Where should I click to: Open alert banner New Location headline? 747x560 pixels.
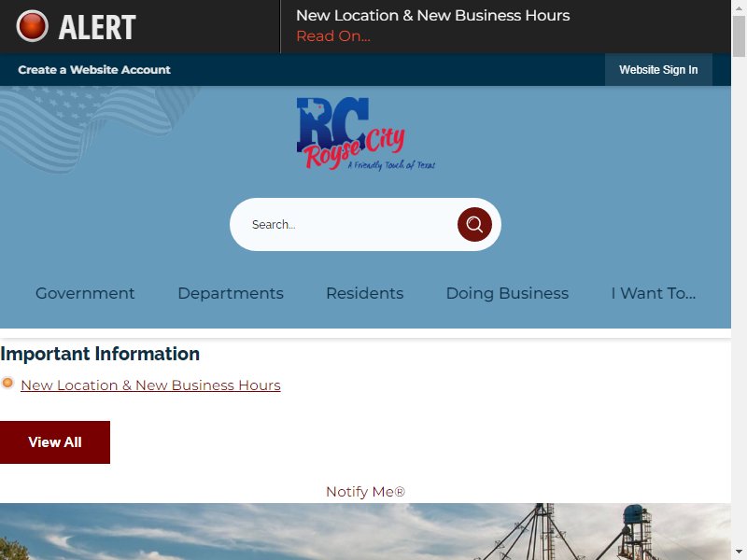tap(432, 16)
